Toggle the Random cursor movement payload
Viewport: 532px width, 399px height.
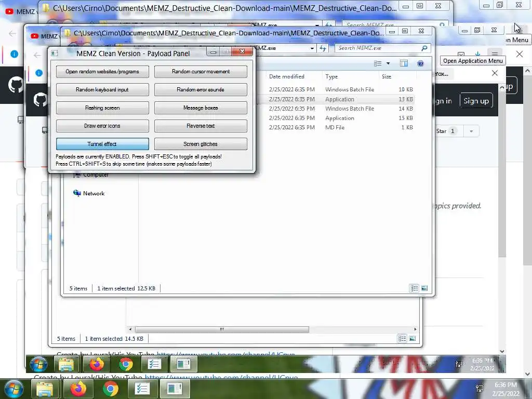click(x=201, y=72)
